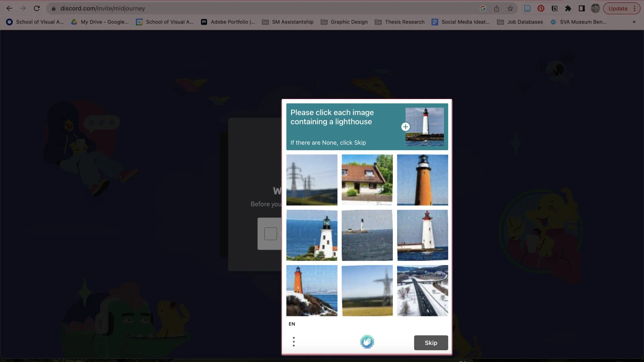644x362 pixels.
Task: Tick the human verification checkbox
Action: click(x=270, y=234)
